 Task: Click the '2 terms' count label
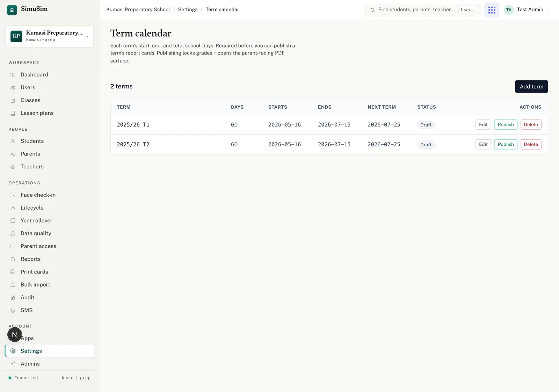click(x=122, y=87)
